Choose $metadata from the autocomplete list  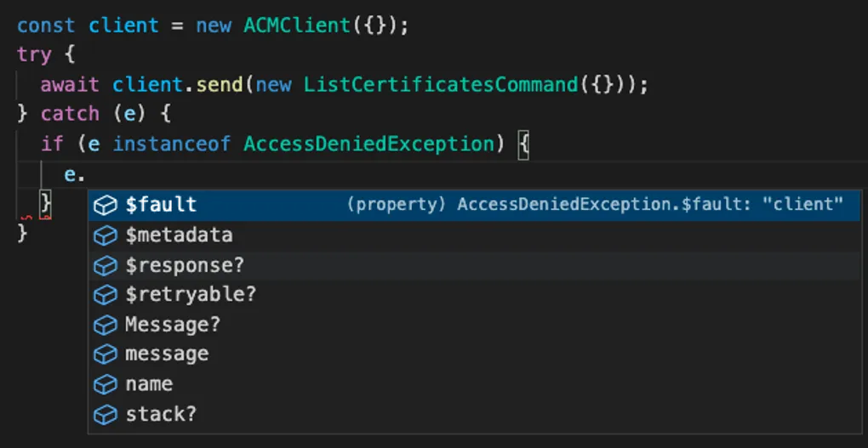(179, 235)
